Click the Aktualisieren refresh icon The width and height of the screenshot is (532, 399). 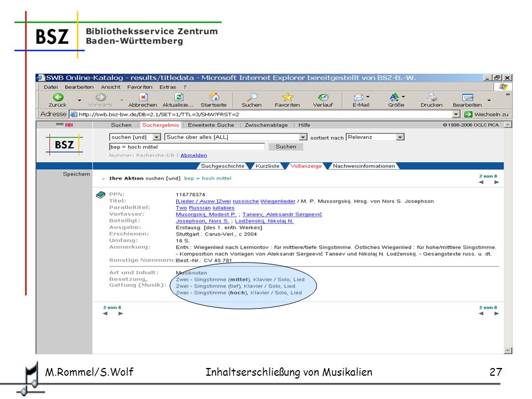[179, 98]
